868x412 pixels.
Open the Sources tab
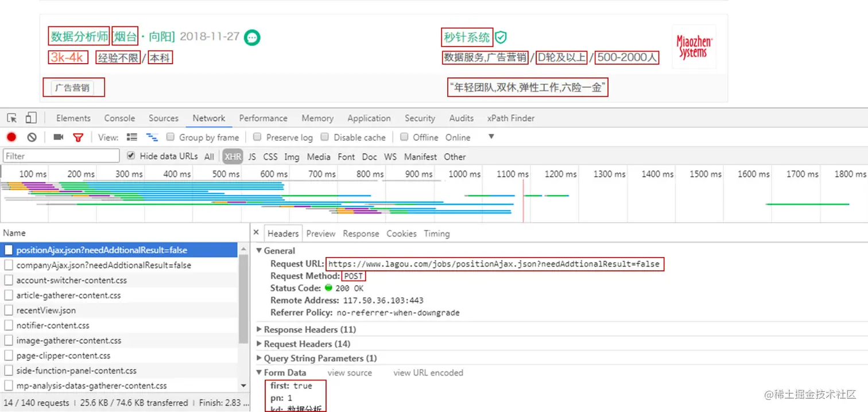(164, 118)
